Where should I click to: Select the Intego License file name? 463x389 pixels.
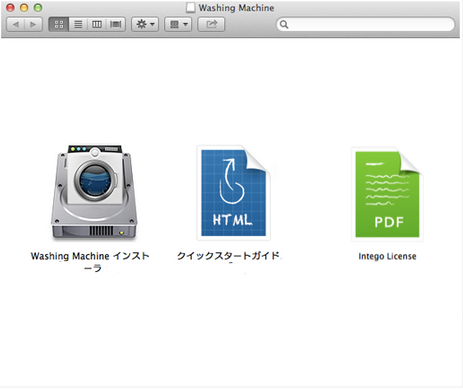coord(387,256)
